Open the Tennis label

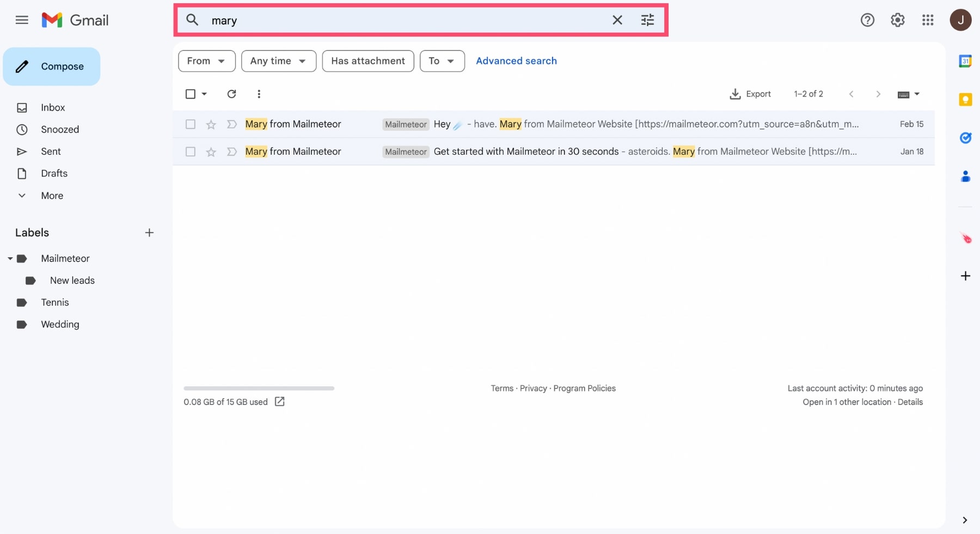pos(54,302)
